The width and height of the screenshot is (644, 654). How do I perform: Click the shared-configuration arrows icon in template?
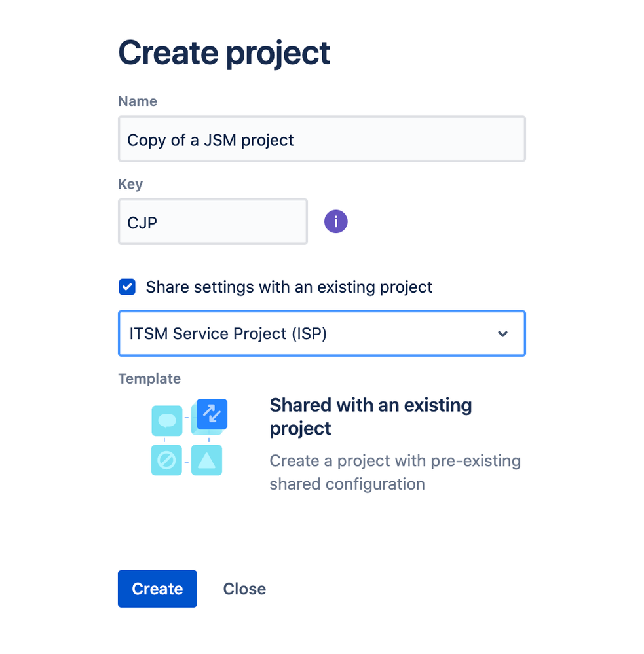(212, 414)
